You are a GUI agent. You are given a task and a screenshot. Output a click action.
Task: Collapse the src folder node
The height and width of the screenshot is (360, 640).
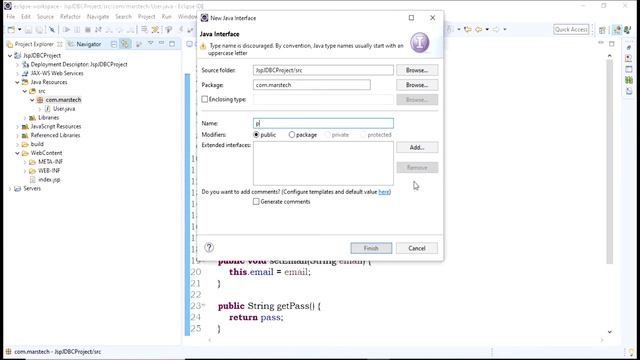coord(25,91)
